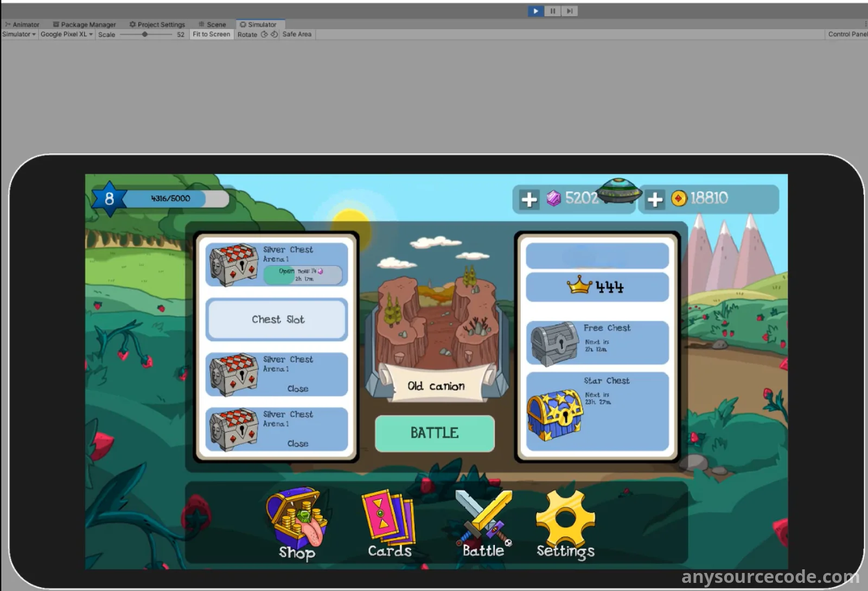Switch to the Package Manager tab
The image size is (868, 591).
[x=84, y=24]
